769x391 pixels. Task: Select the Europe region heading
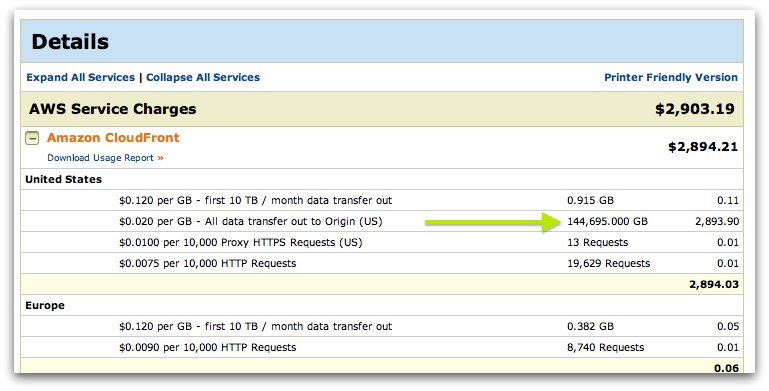[x=45, y=306]
